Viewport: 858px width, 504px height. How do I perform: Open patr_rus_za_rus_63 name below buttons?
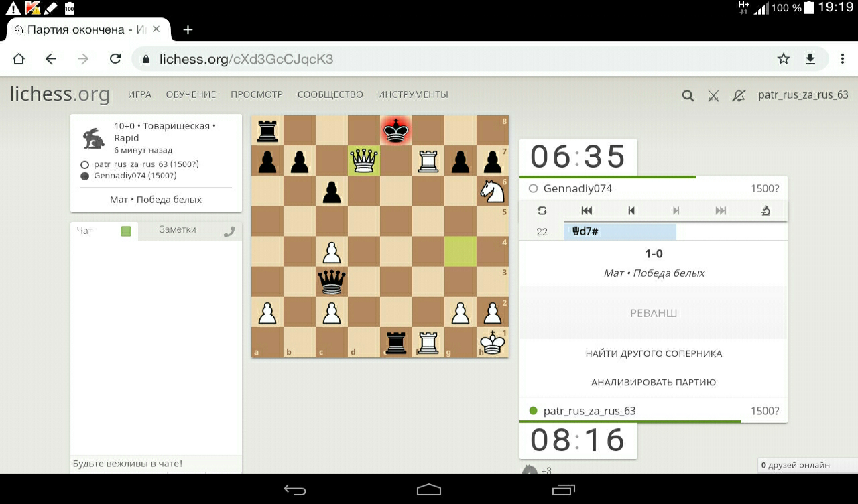pyautogui.click(x=589, y=411)
